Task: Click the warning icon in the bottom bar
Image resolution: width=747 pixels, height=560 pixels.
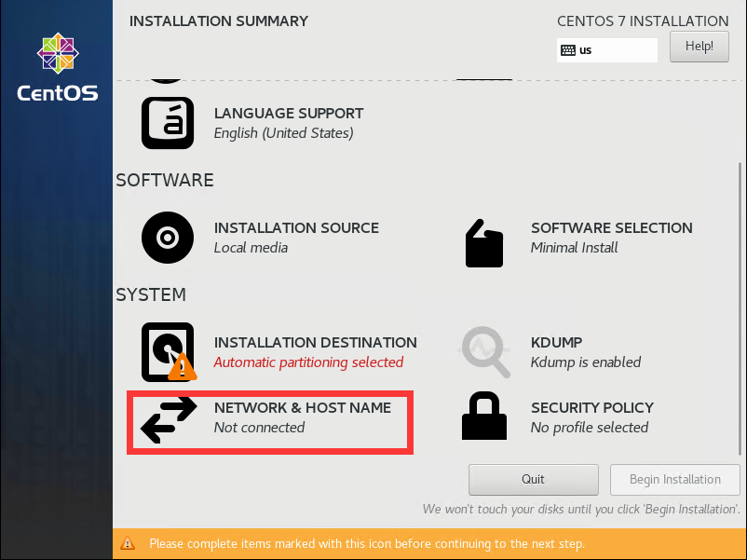Action: pos(128,543)
